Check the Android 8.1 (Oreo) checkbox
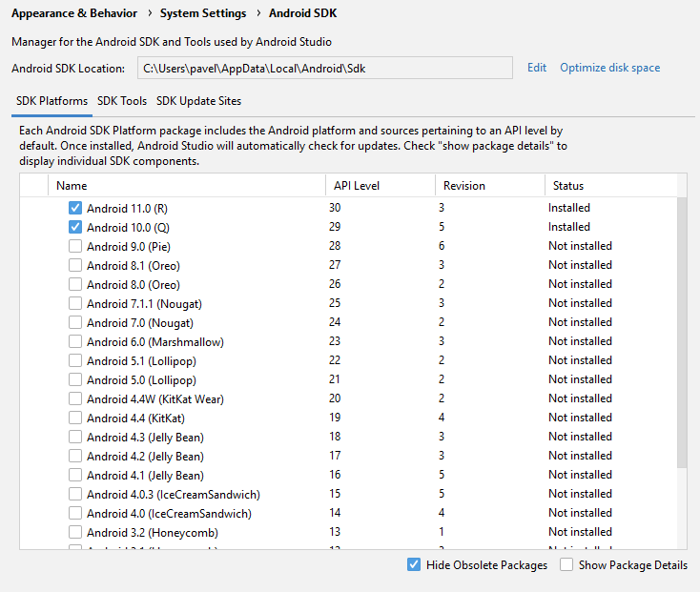The width and height of the screenshot is (700, 592). point(75,265)
